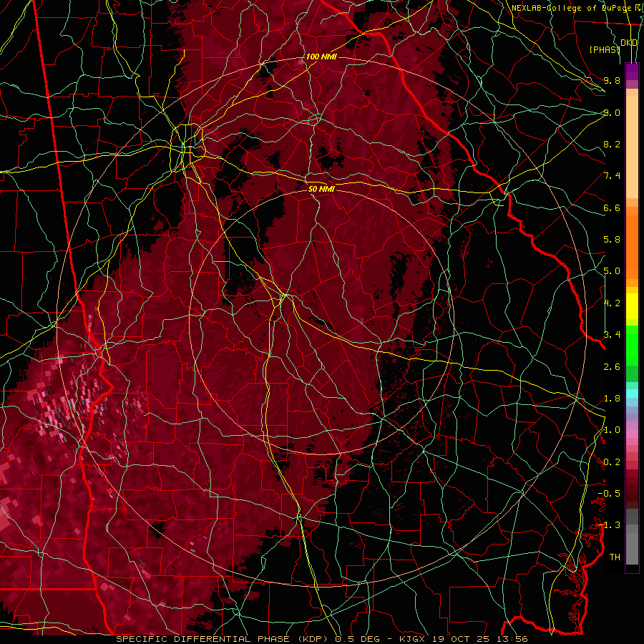Click the -1.3 value on the color scale
The image size is (644, 644).
click(x=609, y=525)
